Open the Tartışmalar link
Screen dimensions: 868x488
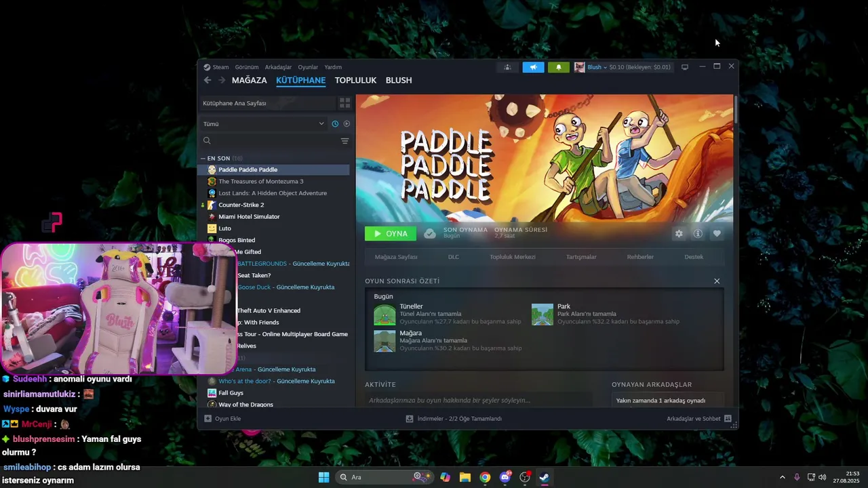(x=581, y=257)
